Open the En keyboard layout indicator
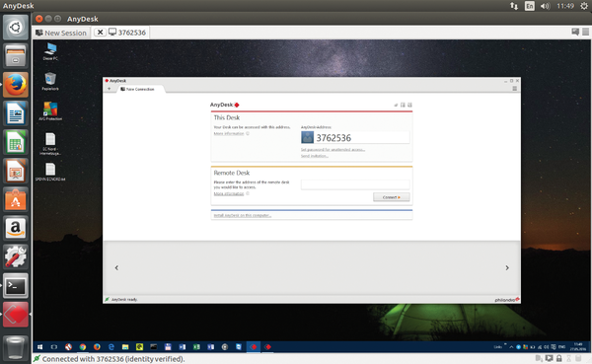Viewport: 592px width, 364px height. pos(530,6)
